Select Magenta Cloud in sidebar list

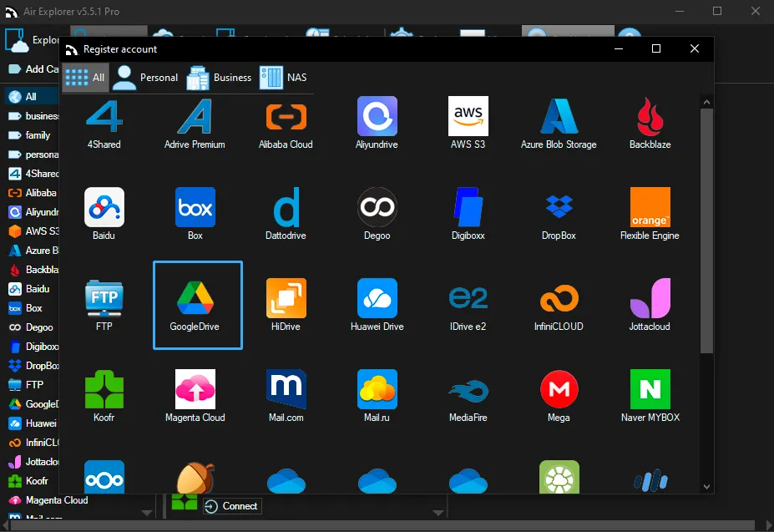coord(48,500)
